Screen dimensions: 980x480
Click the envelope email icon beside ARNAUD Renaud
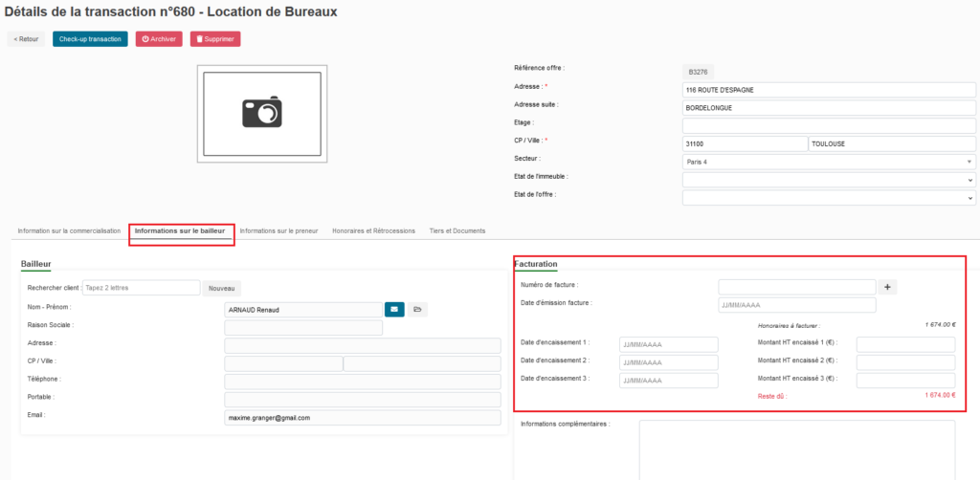tap(394, 310)
